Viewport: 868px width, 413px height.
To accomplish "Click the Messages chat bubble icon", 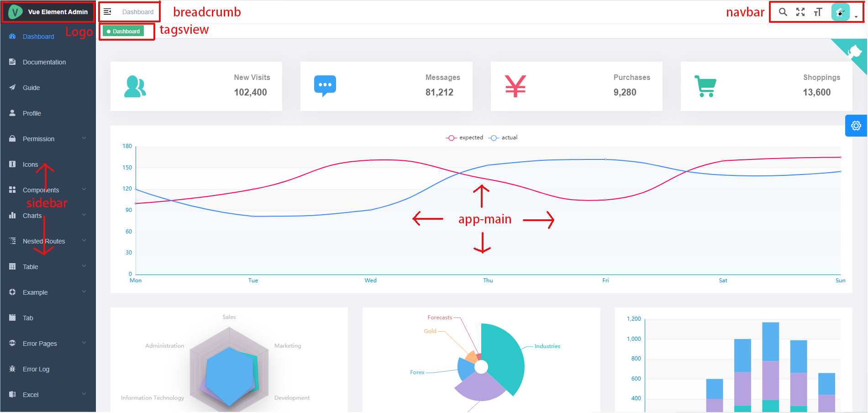I will point(325,86).
